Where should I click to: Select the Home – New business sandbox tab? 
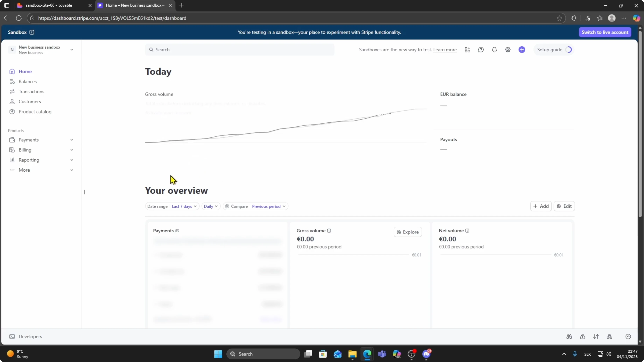tap(135, 5)
